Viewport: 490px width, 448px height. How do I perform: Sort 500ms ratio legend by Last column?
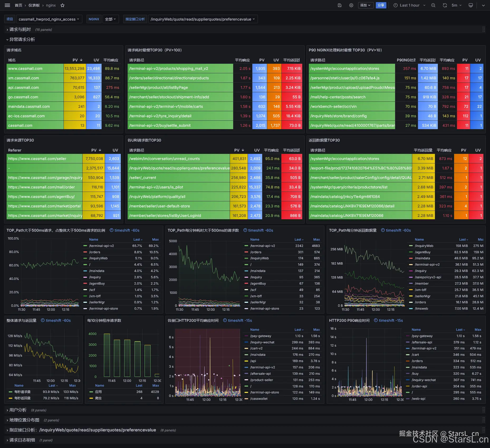point(138,240)
